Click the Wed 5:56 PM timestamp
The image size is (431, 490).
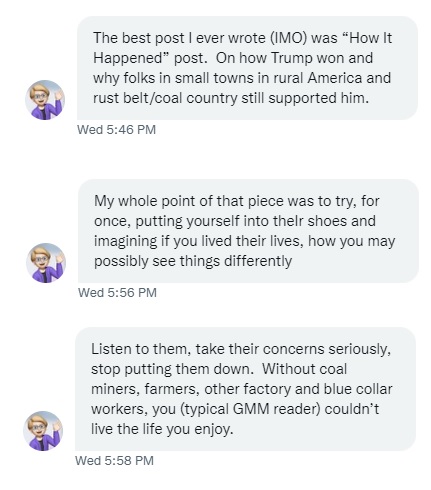pos(117,293)
